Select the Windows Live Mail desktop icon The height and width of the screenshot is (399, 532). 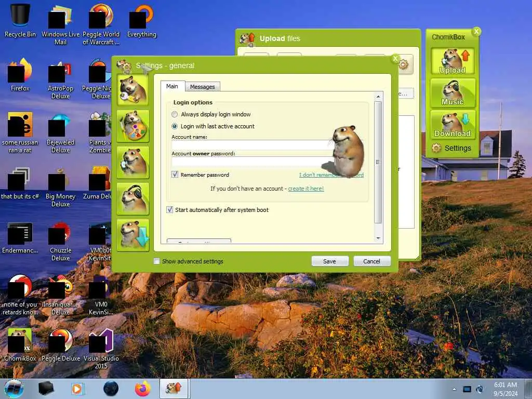point(60,24)
